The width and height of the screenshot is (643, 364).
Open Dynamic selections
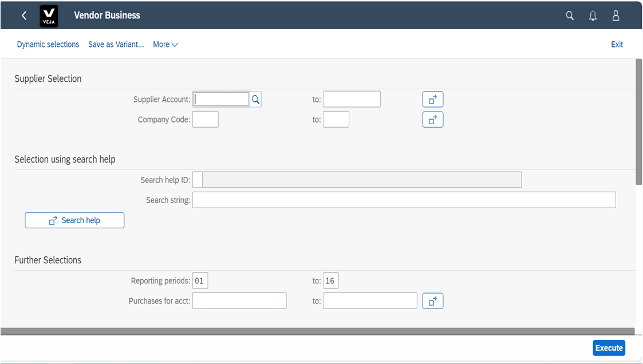click(48, 44)
